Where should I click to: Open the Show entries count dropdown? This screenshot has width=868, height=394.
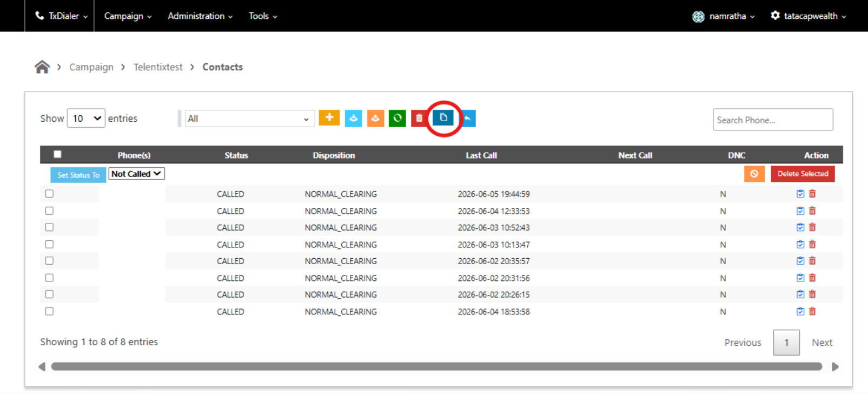pos(86,119)
